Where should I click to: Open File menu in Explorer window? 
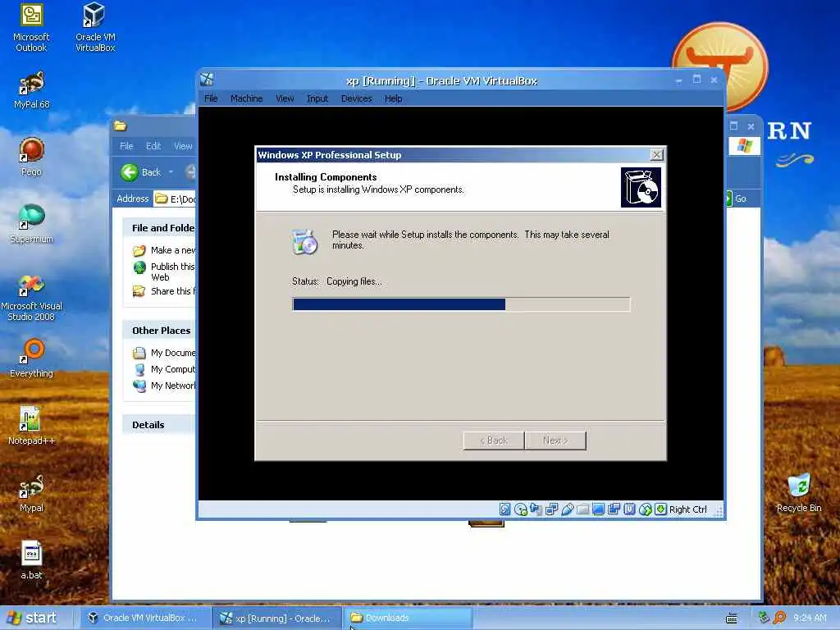(x=126, y=146)
